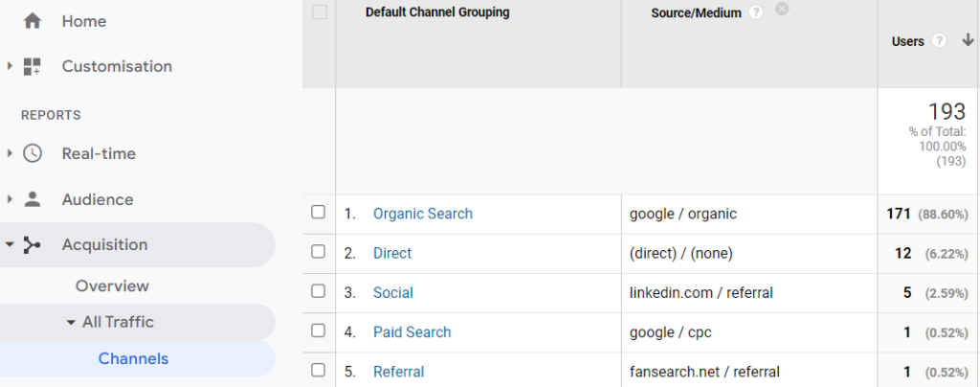Tick the select-all header checkbox

click(x=319, y=12)
